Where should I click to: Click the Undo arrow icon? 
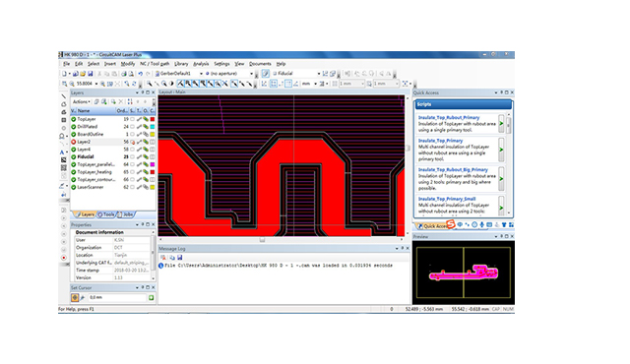pos(140,74)
